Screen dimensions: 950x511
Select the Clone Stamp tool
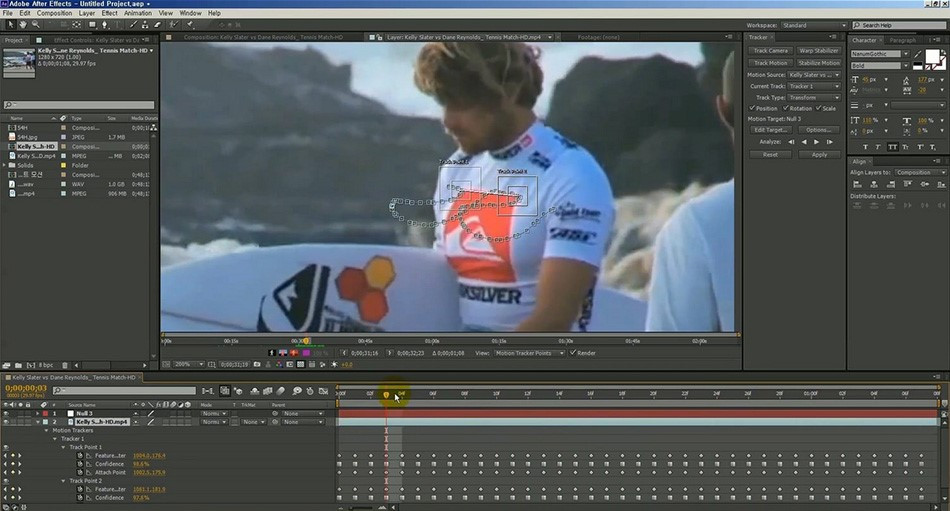point(145,25)
